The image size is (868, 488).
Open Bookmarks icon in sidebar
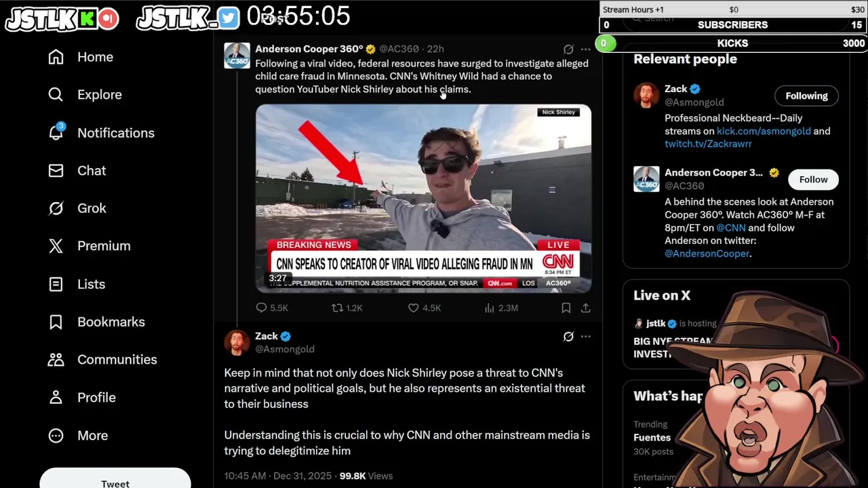tap(56, 322)
